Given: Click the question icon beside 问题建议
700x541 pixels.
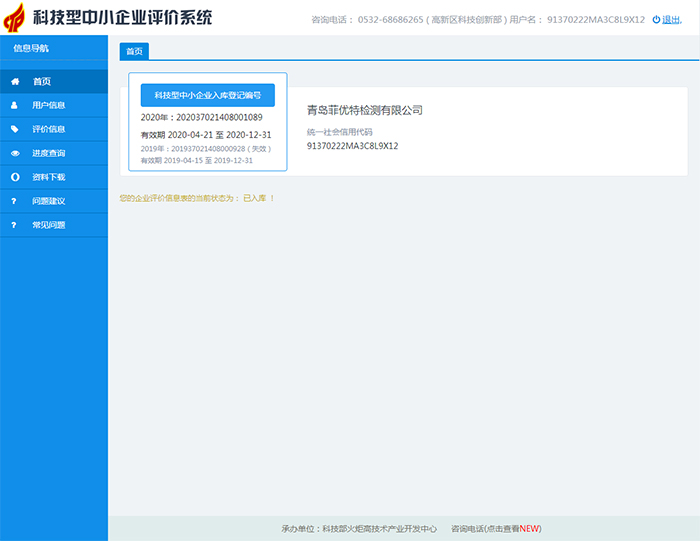Looking at the screenshot, I should [14, 201].
